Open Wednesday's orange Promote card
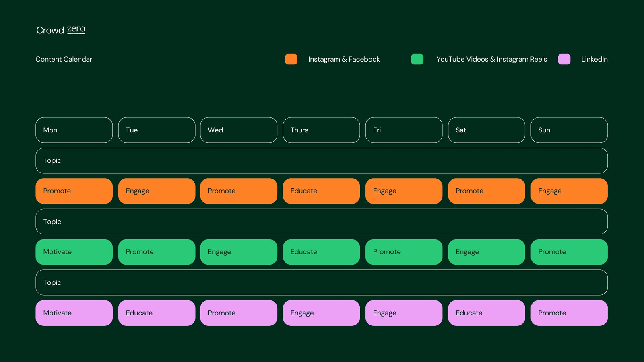Screen dimensions: 644x362 click(x=239, y=191)
